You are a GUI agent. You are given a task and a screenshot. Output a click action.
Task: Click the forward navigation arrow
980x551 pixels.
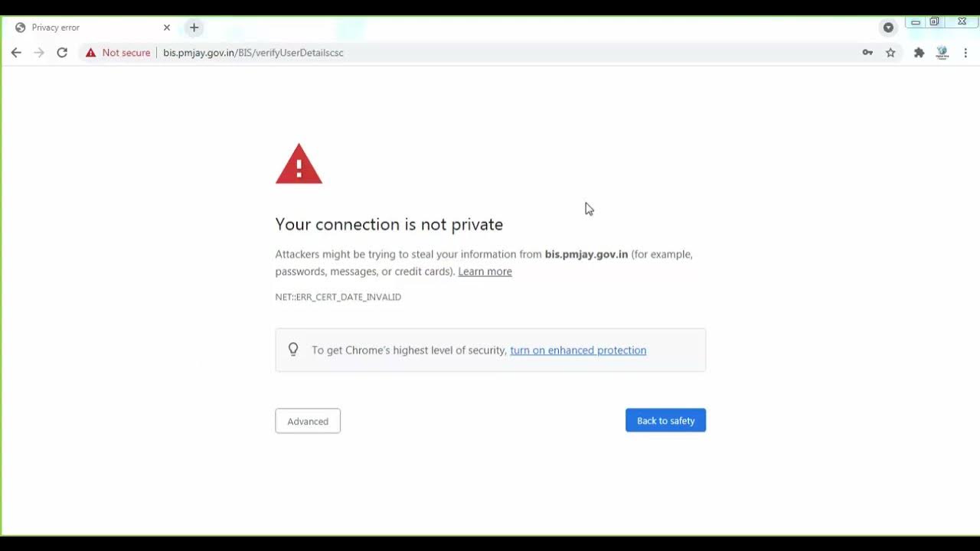39,53
